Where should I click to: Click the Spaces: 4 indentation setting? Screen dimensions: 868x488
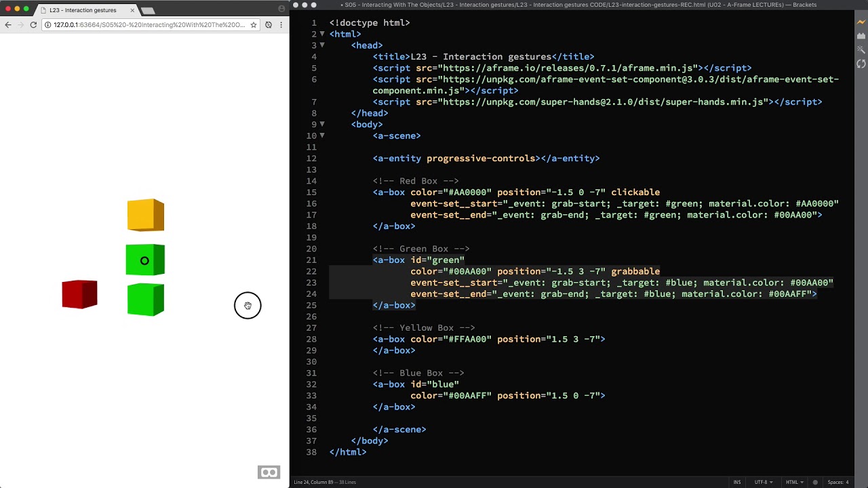[838, 483]
